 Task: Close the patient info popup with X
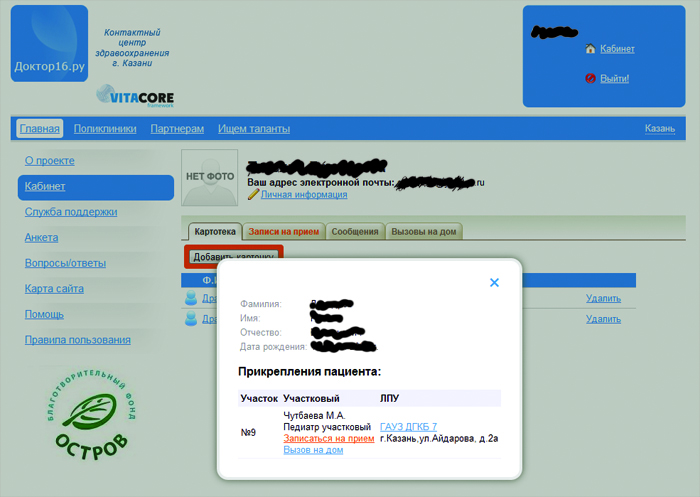click(494, 283)
